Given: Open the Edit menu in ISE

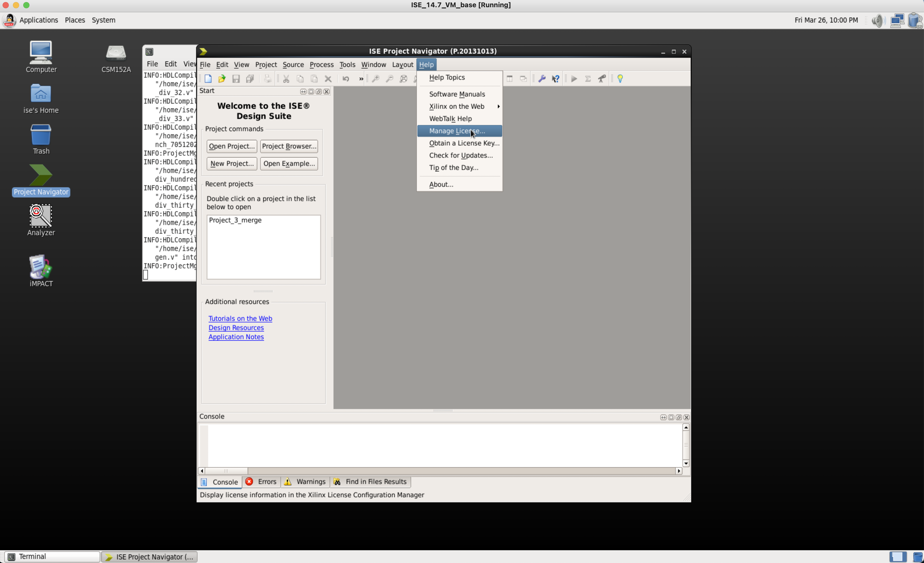Looking at the screenshot, I should 222,65.
